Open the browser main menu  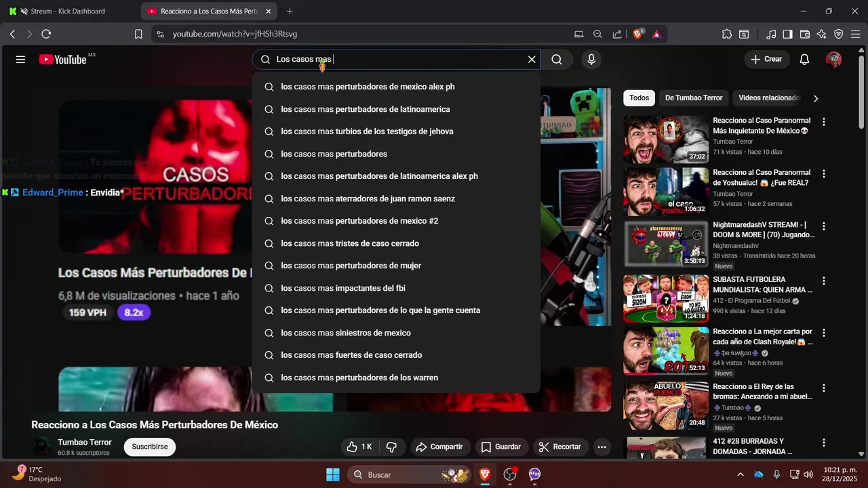854,34
